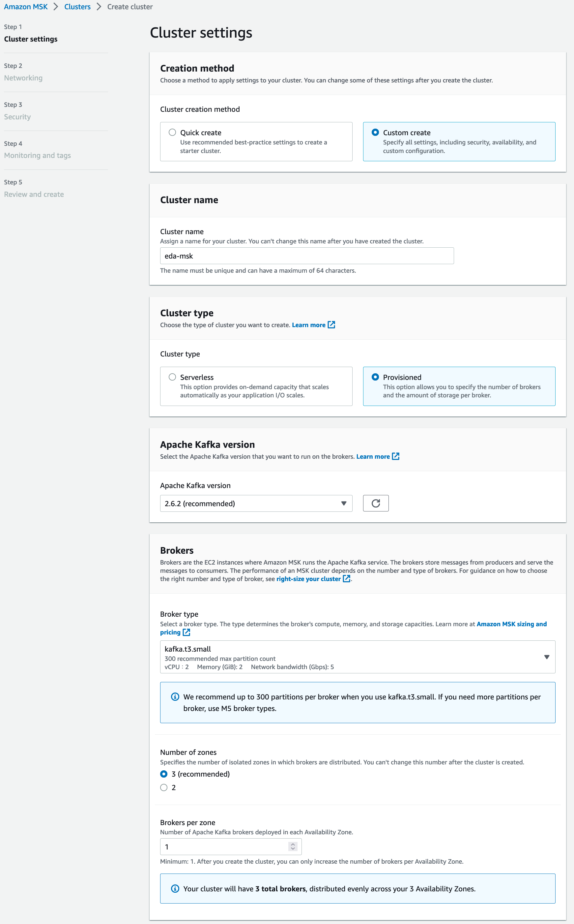The height and width of the screenshot is (924, 574).
Task: Click external link icon after right-size your cluster
Action: [346, 579]
